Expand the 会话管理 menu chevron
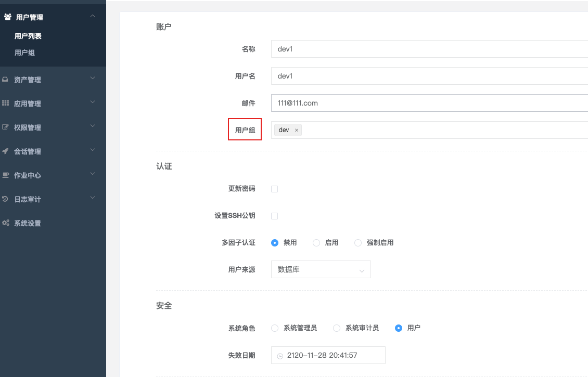Image resolution: width=588 pixels, height=377 pixels. pos(93,150)
